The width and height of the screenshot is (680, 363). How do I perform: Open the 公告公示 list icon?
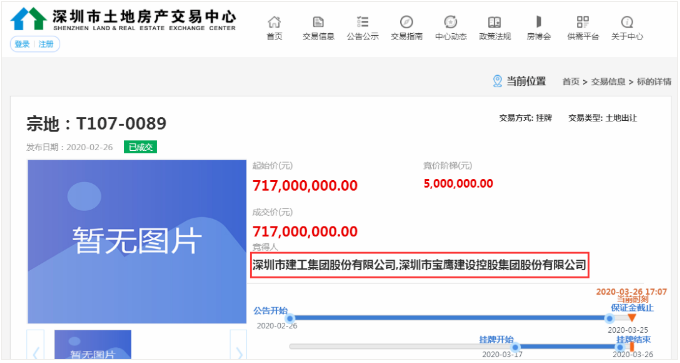click(x=363, y=22)
